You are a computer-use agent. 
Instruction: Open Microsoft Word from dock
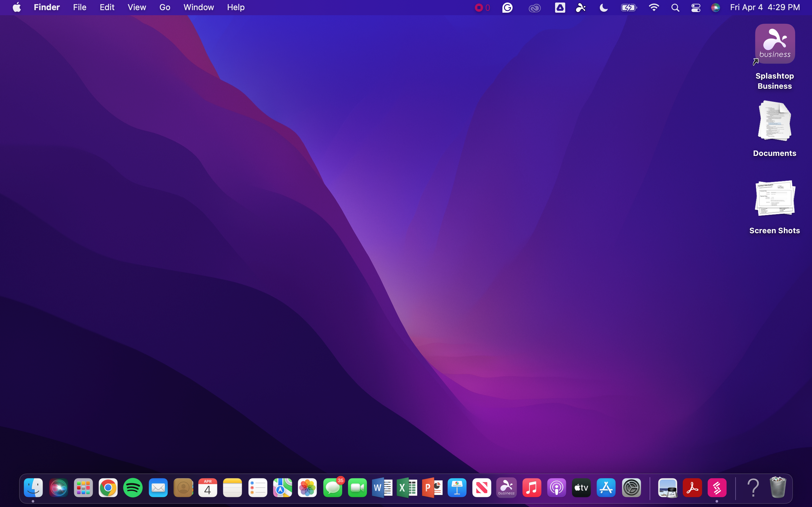click(x=382, y=488)
